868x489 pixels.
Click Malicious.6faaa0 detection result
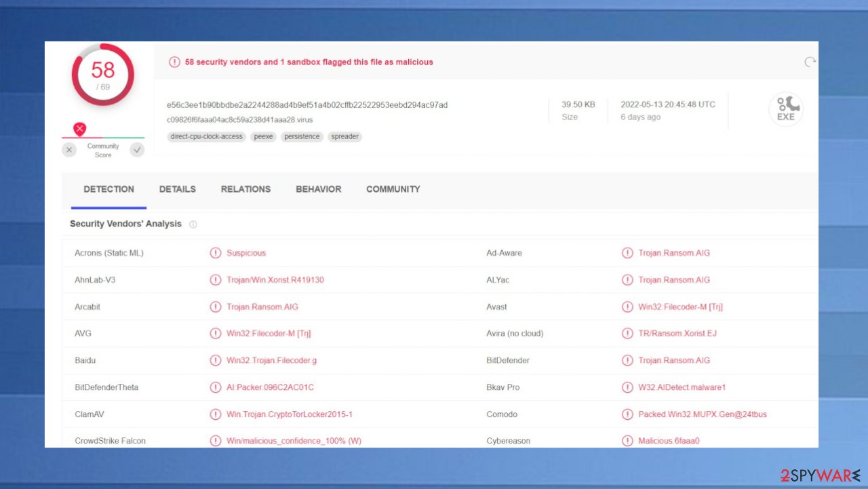tap(669, 441)
